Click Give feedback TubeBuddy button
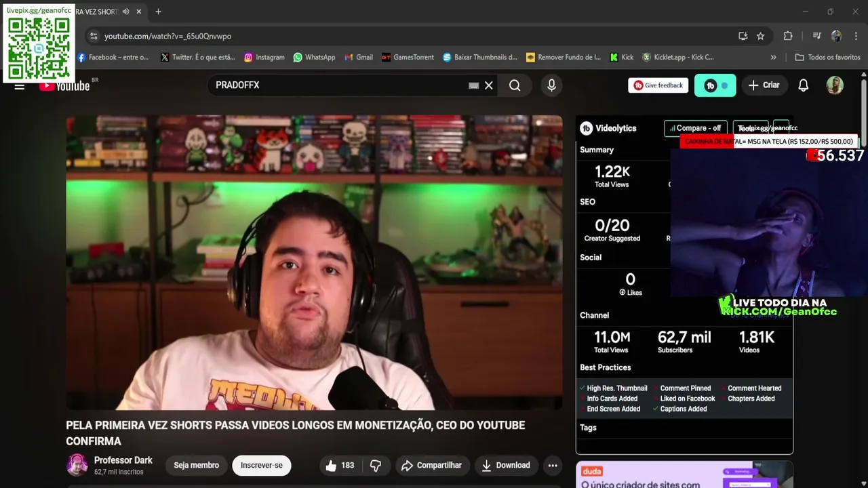Viewport: 868px width, 488px height. 658,85
